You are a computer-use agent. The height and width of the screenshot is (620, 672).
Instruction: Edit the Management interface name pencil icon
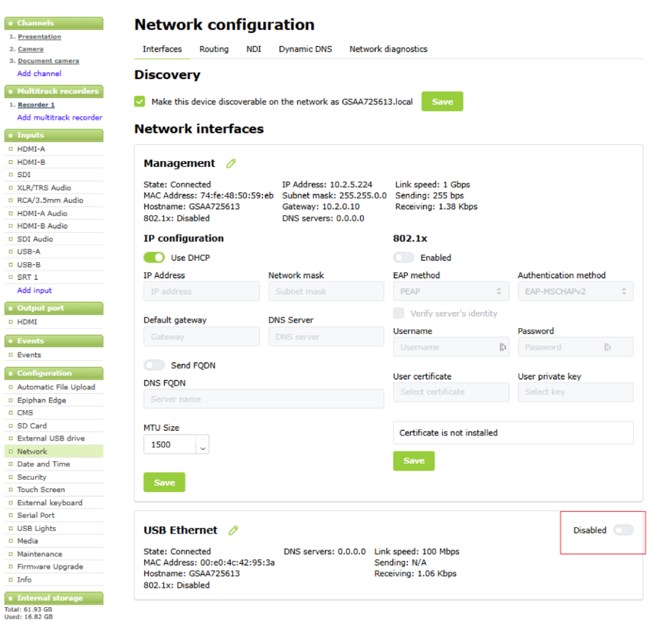point(231,163)
